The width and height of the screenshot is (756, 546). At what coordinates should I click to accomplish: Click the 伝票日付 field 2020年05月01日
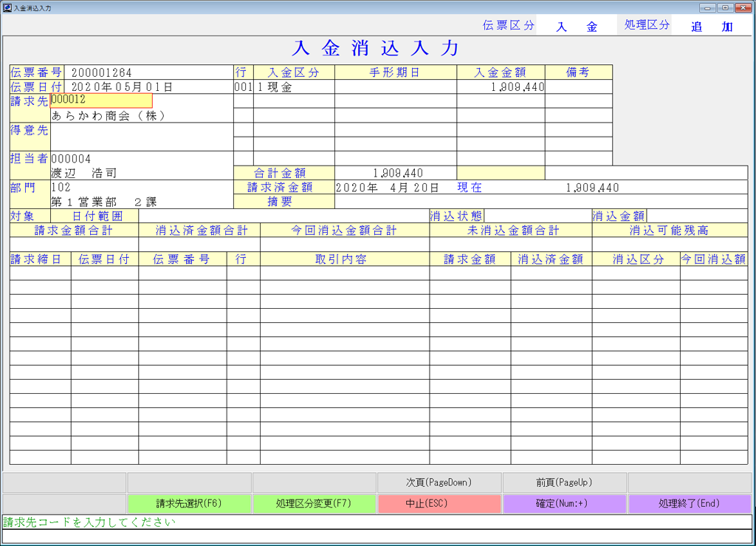pos(148,86)
